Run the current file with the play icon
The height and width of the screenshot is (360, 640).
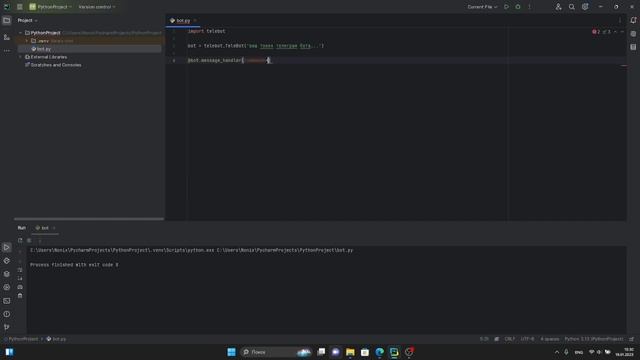click(x=507, y=7)
